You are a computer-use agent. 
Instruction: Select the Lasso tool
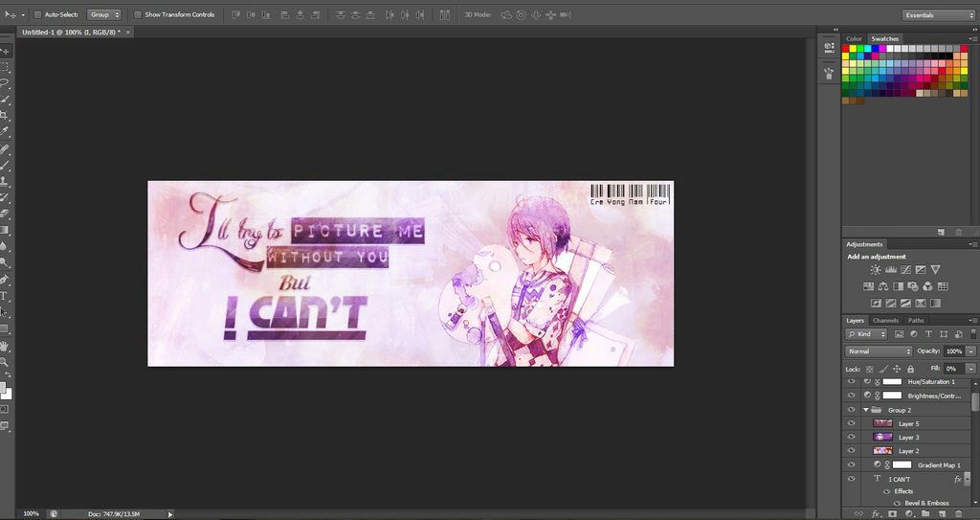click(4, 82)
